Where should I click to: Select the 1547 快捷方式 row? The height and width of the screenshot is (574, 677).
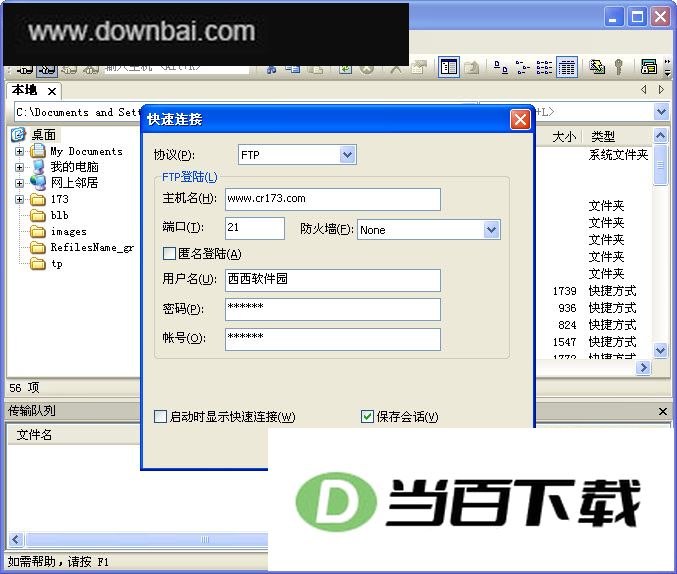coord(594,342)
